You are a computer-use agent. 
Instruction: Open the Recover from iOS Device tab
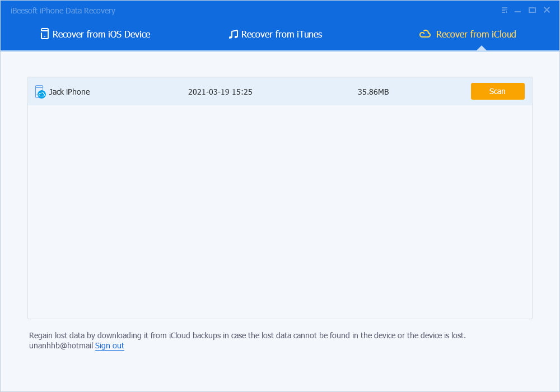pos(95,34)
